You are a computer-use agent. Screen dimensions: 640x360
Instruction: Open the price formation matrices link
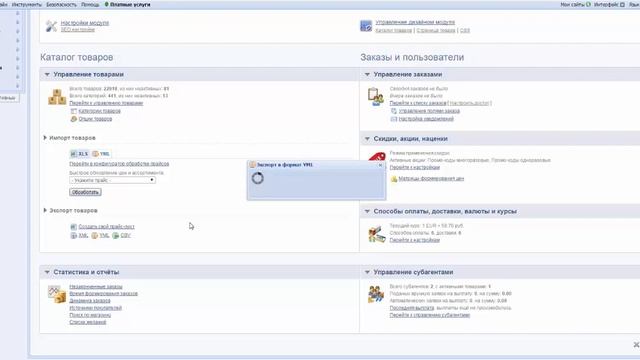pos(431,179)
